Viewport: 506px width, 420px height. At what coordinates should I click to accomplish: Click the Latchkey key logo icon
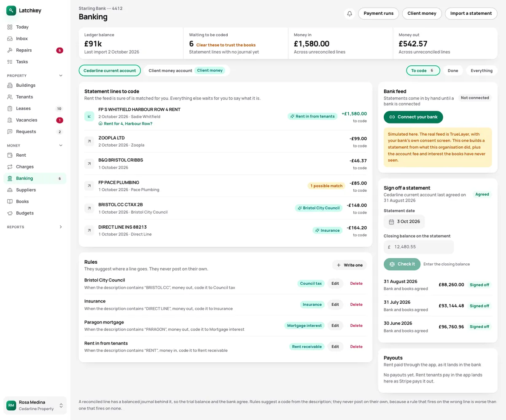click(x=11, y=11)
